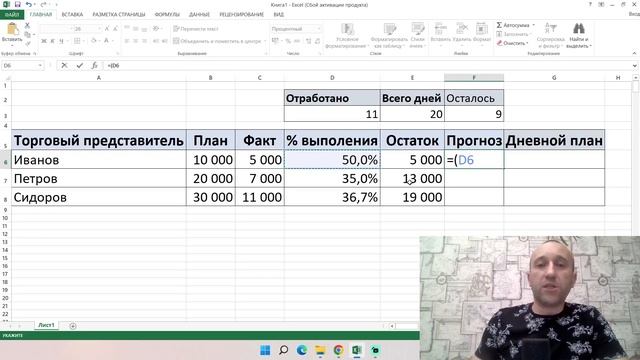This screenshot has height=360, width=640.
Task: Toggle center horizontal alignment
Action: (x=136, y=41)
